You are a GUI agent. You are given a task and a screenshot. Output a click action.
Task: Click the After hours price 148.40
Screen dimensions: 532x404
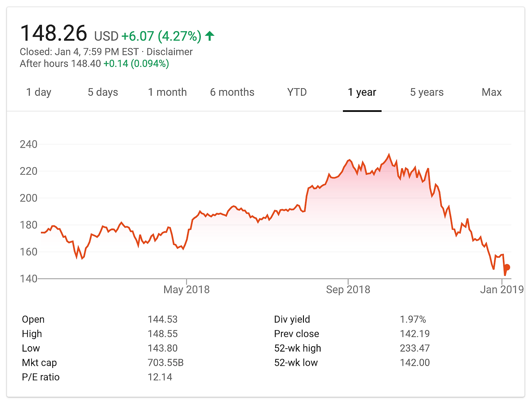click(x=86, y=64)
